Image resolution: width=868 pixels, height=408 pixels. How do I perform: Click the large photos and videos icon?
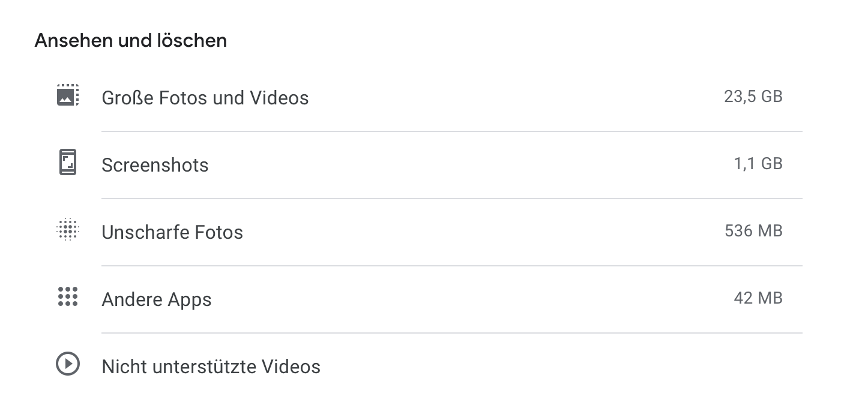68,96
